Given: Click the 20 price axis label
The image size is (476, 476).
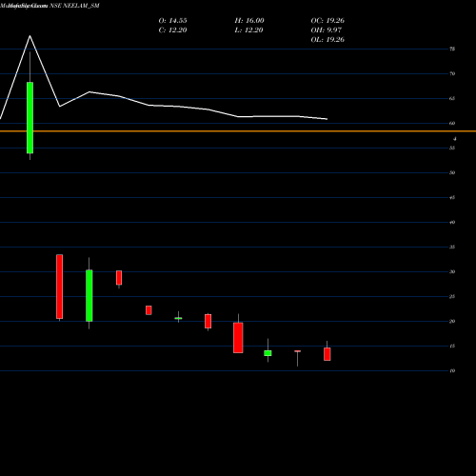Looking at the screenshot, I should coord(452,321).
